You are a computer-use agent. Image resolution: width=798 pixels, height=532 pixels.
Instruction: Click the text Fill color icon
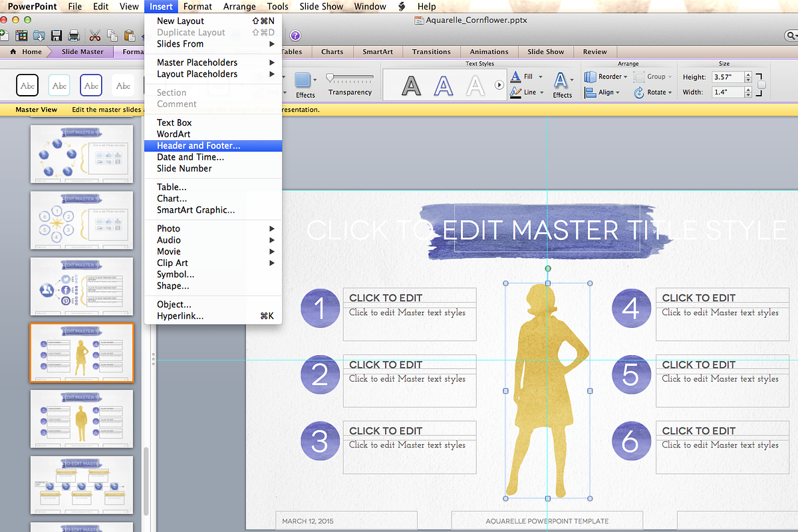tap(516, 76)
